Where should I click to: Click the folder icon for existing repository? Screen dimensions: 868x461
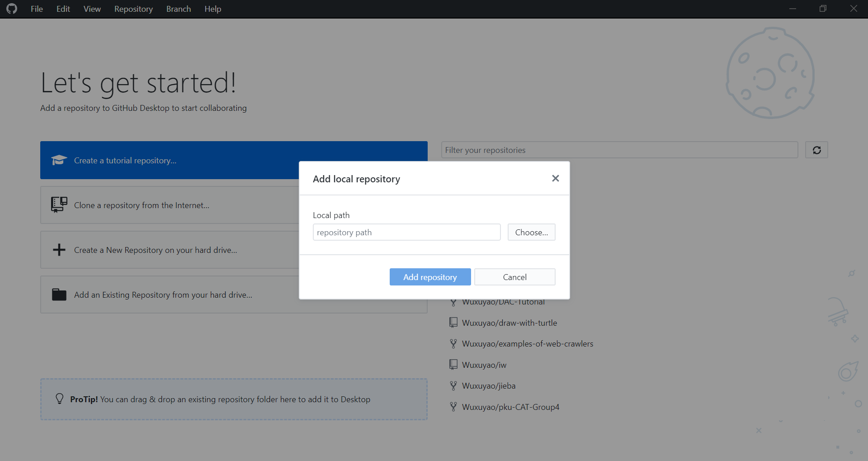click(58, 294)
